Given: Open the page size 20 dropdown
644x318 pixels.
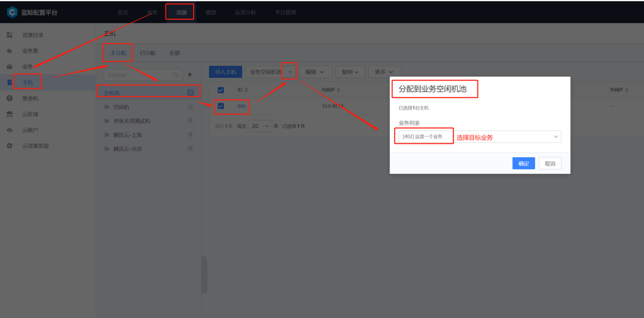Looking at the screenshot, I should click(x=260, y=126).
